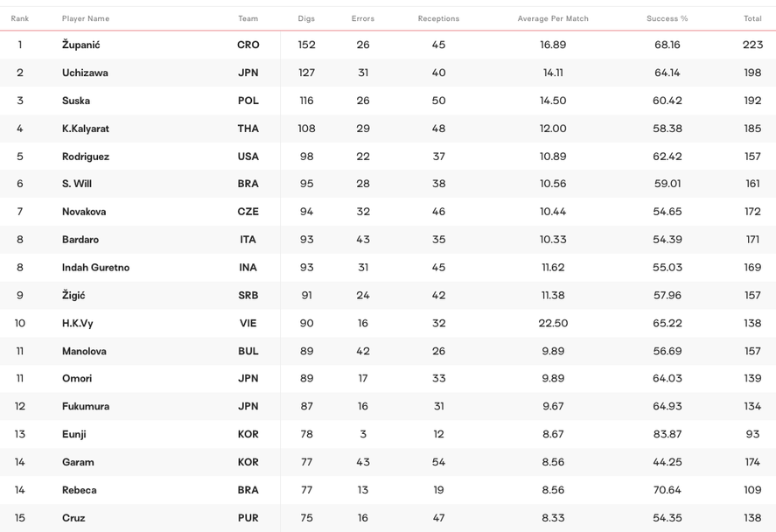Click the Errors column header
Screen dimensions: 776x532
point(363,18)
